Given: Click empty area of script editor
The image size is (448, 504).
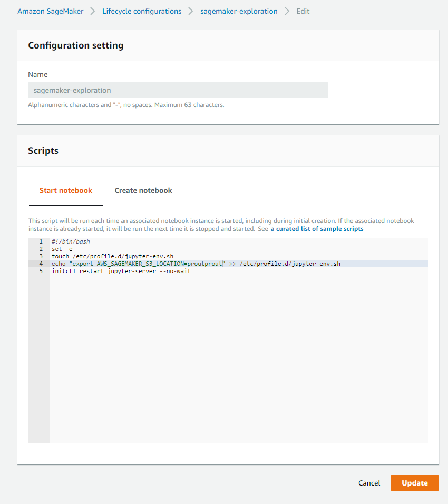Looking at the screenshot, I should 190,358.
